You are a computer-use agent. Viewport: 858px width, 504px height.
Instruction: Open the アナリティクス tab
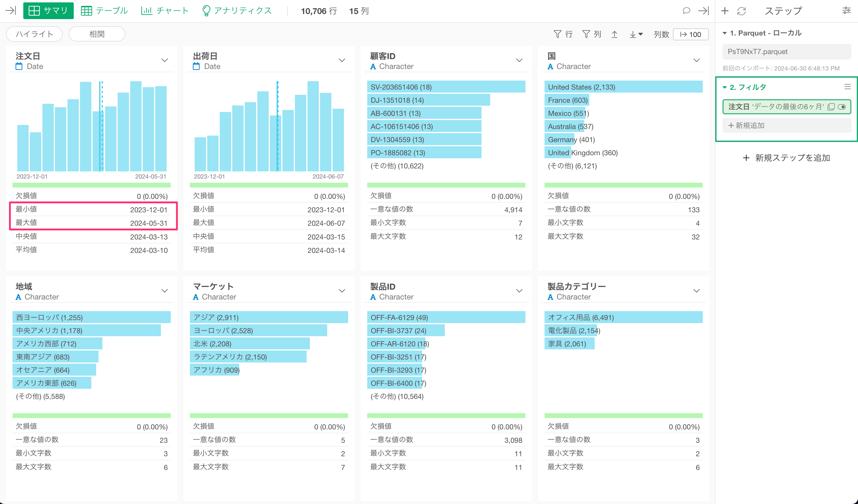[x=237, y=10]
